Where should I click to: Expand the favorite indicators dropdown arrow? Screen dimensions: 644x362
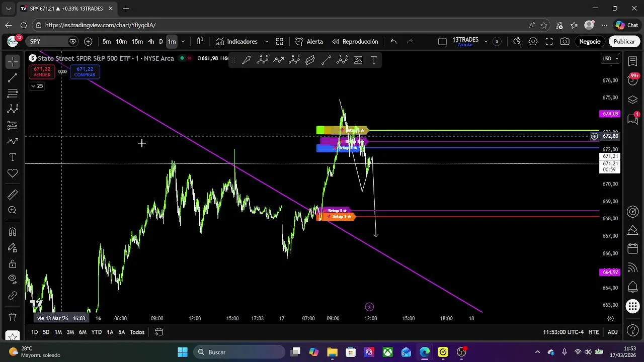266,42
